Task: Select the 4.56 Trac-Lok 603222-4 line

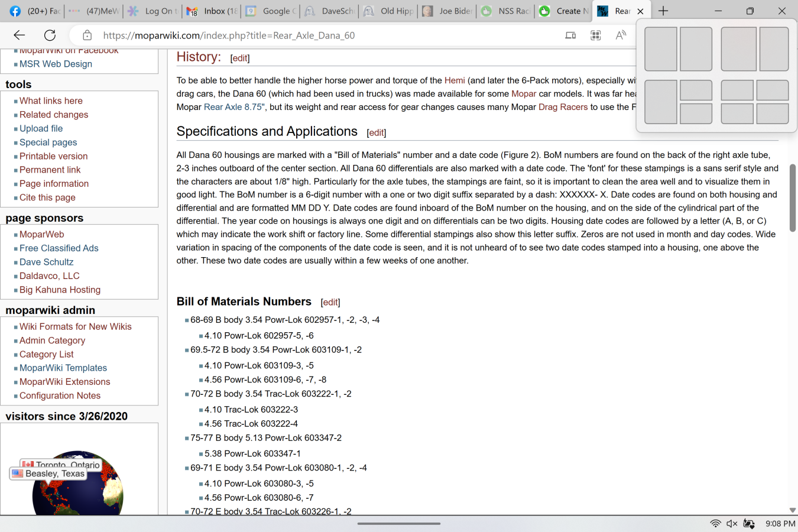Action: click(251, 424)
